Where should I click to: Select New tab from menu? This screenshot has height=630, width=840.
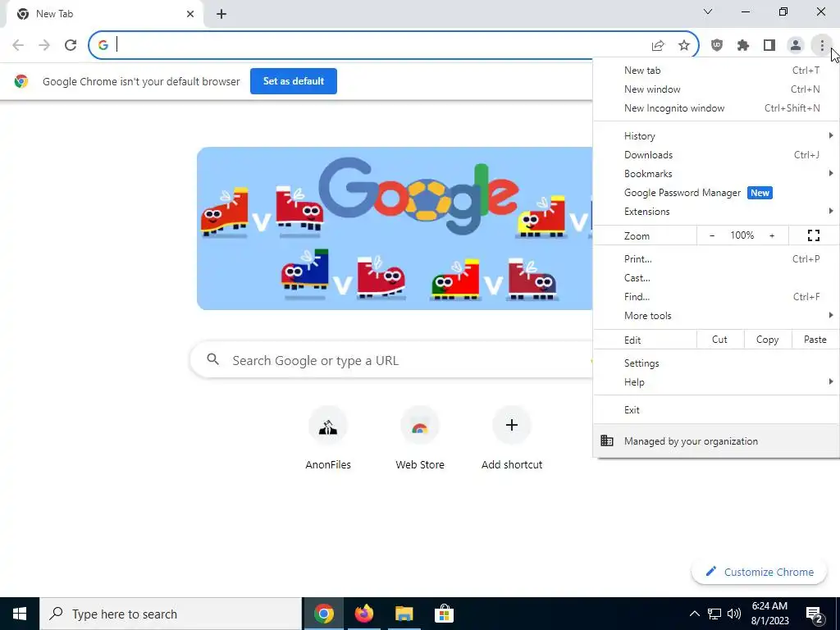pos(716,71)
